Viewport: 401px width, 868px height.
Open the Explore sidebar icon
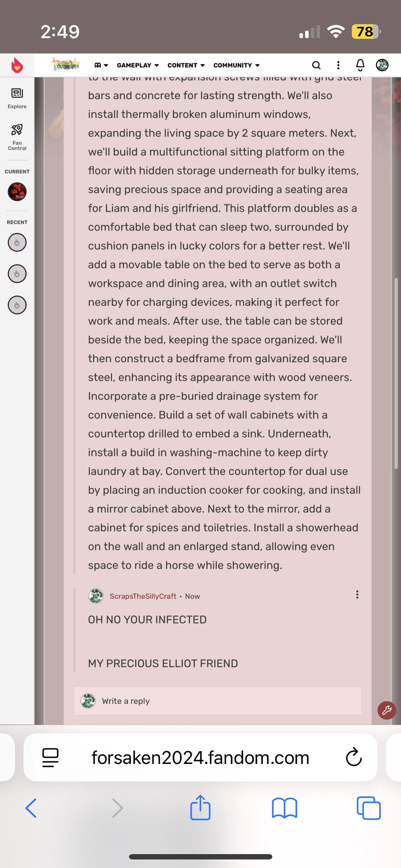point(17,98)
